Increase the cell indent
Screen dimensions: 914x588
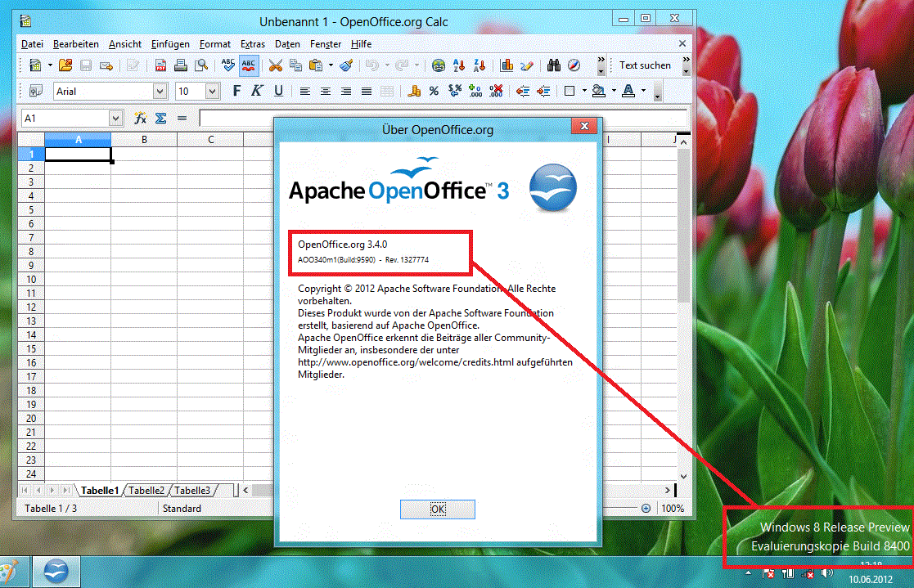coord(543,91)
